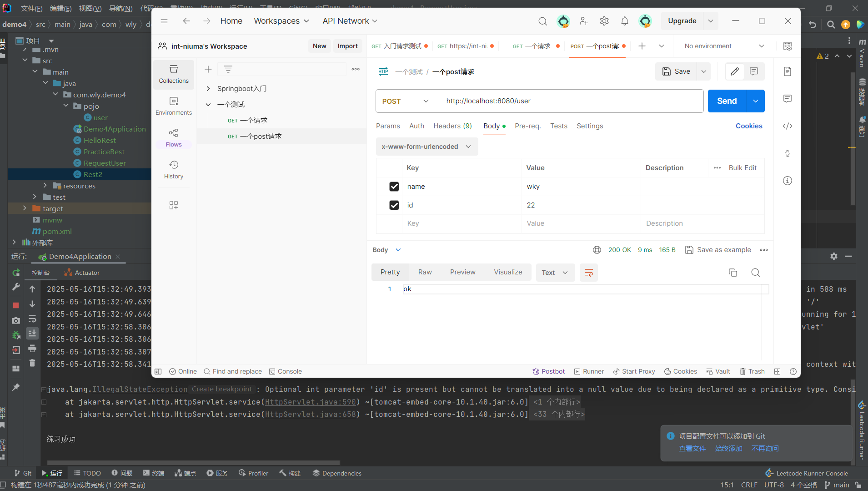Open the new request tab plus icon
Image resolution: width=868 pixels, height=491 pixels.
pos(642,46)
